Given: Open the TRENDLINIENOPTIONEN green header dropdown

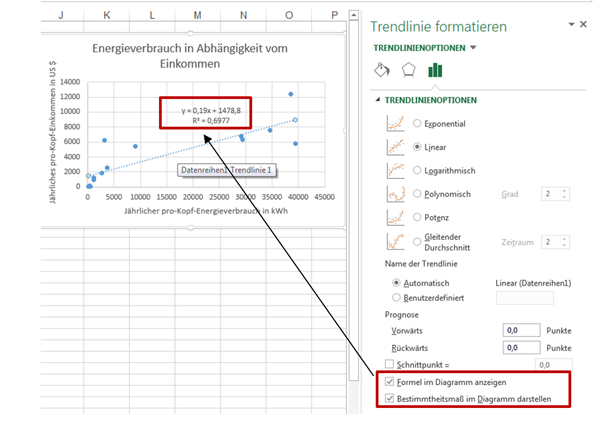Looking at the screenshot, I should [x=473, y=47].
